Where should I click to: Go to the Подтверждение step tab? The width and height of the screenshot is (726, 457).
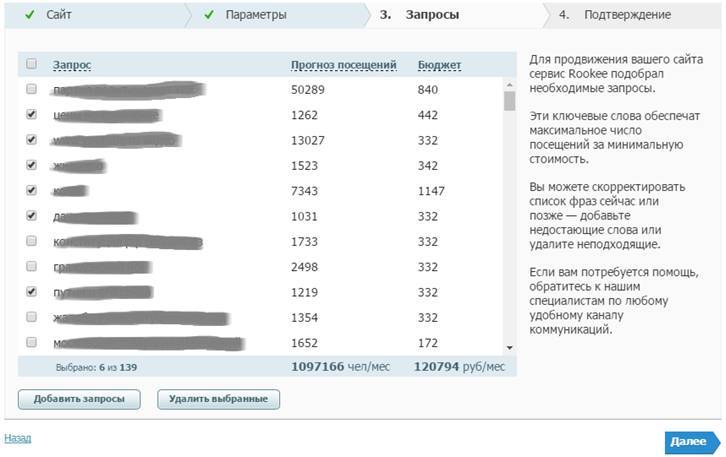point(627,15)
